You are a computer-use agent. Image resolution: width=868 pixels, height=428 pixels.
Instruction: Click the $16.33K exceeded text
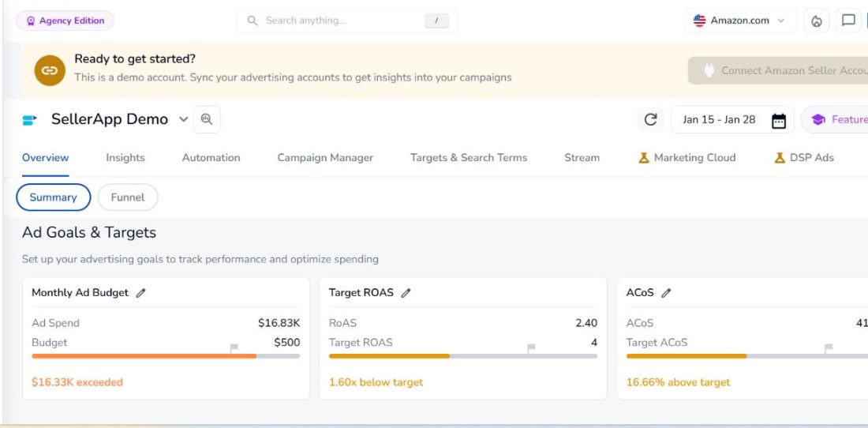[77, 382]
